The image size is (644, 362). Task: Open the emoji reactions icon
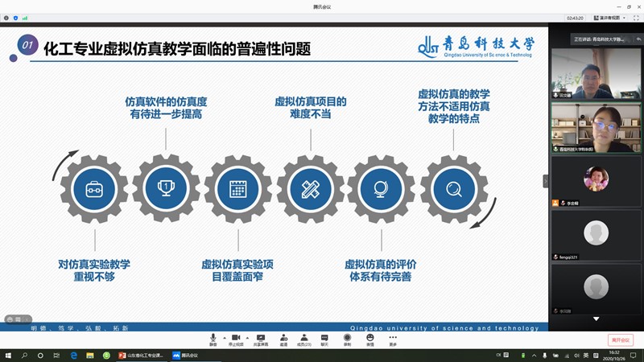pyautogui.click(x=370, y=338)
